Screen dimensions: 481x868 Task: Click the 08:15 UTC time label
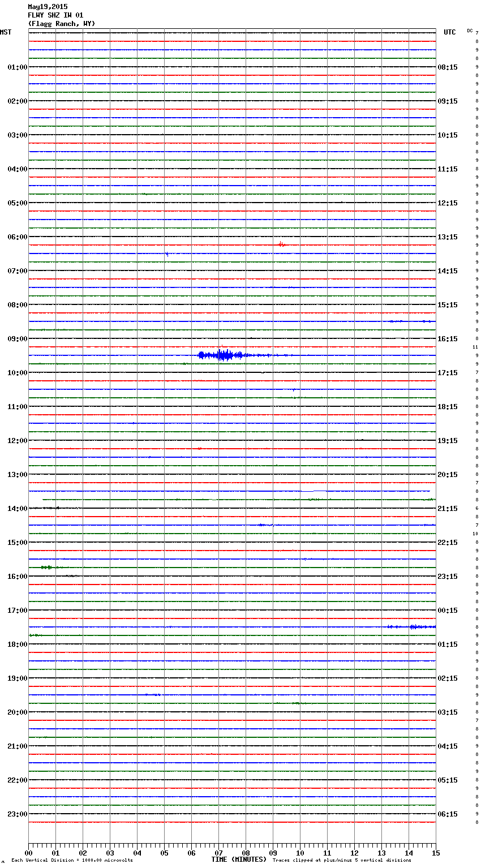[448, 67]
